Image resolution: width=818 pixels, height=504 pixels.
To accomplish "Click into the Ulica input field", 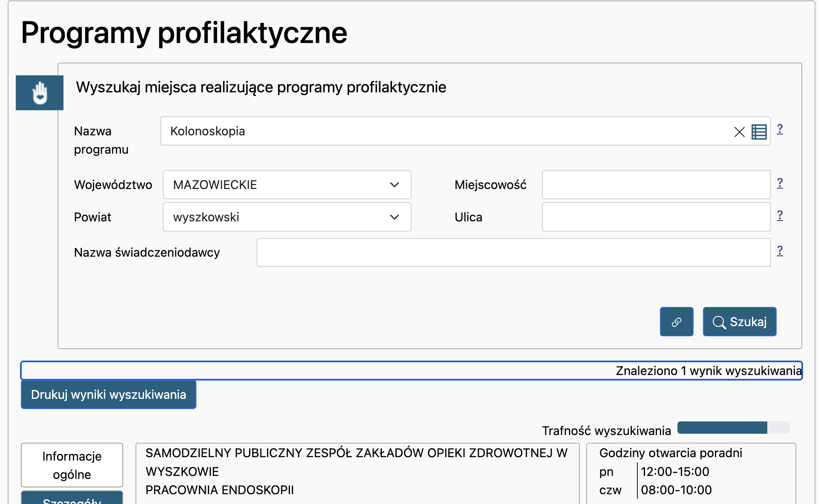I will (x=656, y=217).
